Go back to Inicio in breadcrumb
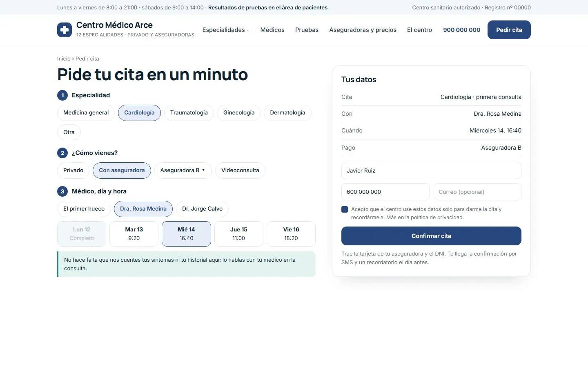588x368 pixels. click(64, 58)
